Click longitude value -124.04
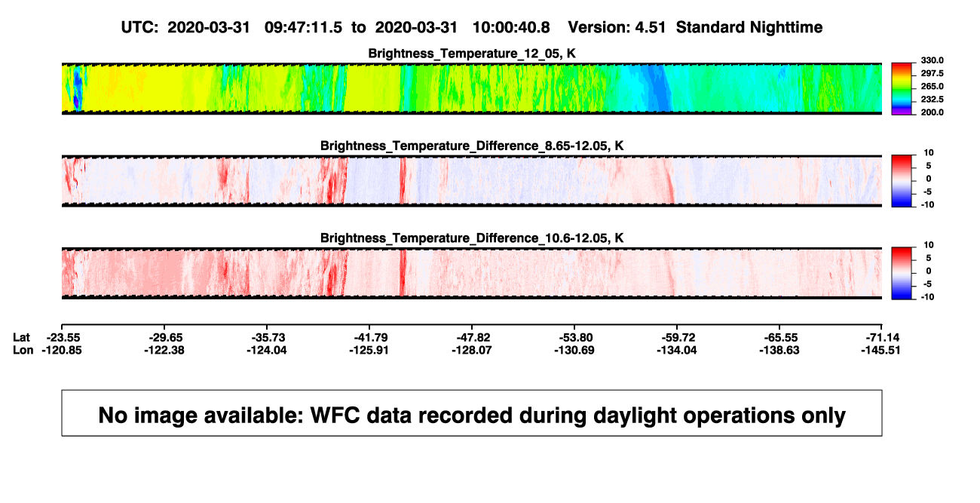Screen dimensions: 980x503 pyautogui.click(x=268, y=350)
